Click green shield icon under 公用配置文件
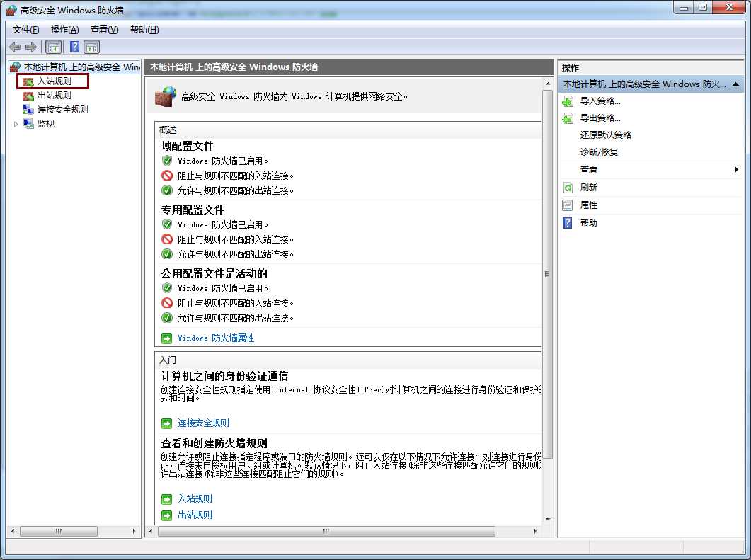Screen dimensions: 751x560 pos(166,288)
